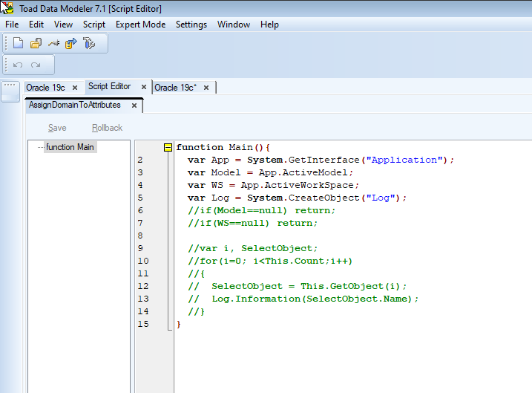
Task: Click Log.Information(SelectObject.Name) comment line
Action: pyautogui.click(x=315, y=299)
